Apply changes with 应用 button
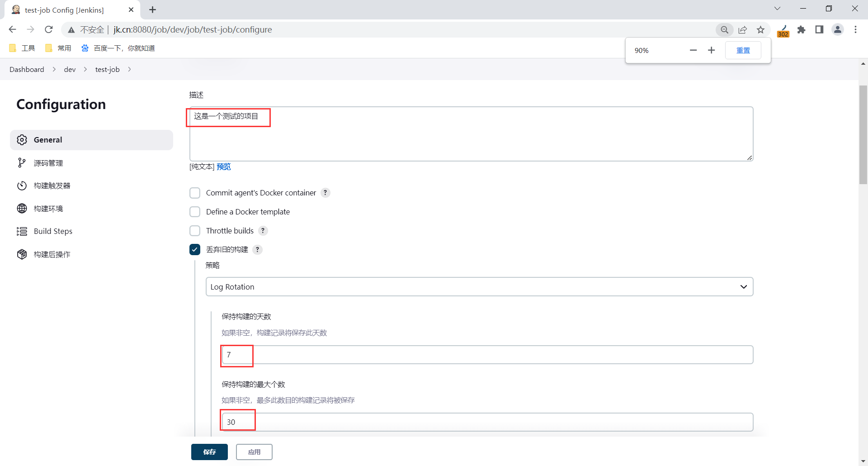The image size is (868, 466). (x=254, y=452)
